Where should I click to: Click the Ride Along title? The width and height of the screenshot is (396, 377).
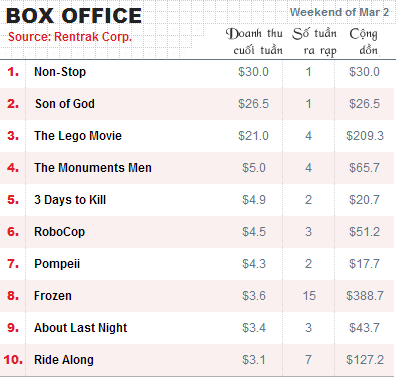[x=64, y=360]
